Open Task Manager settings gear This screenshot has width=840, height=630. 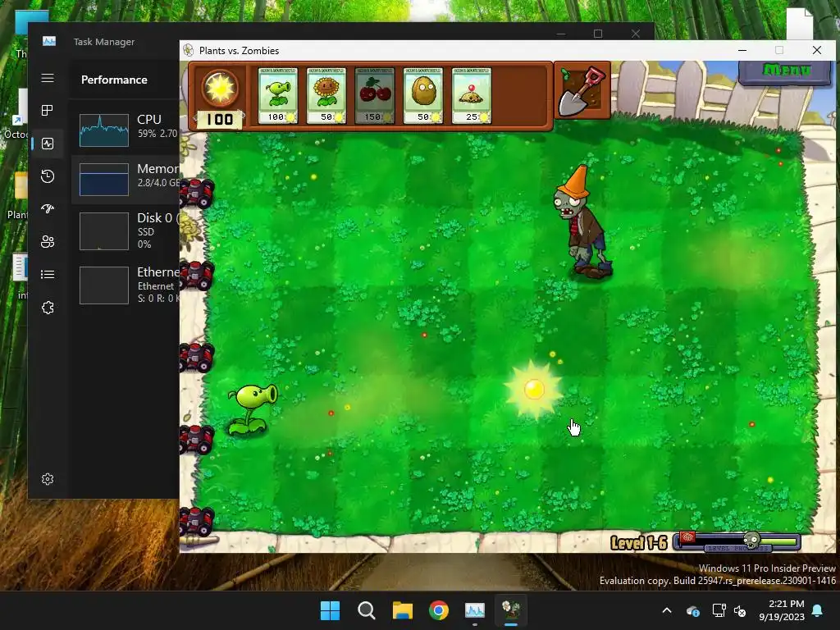point(48,479)
